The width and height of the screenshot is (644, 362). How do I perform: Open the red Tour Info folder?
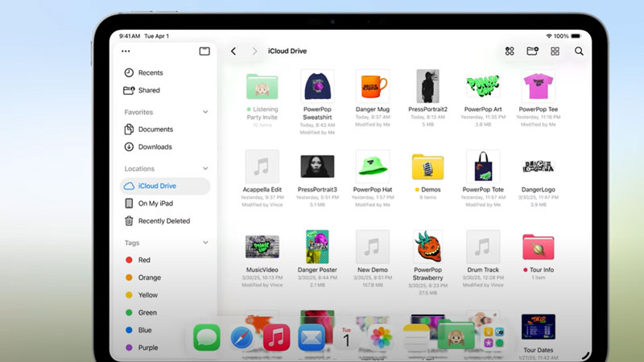(x=538, y=247)
